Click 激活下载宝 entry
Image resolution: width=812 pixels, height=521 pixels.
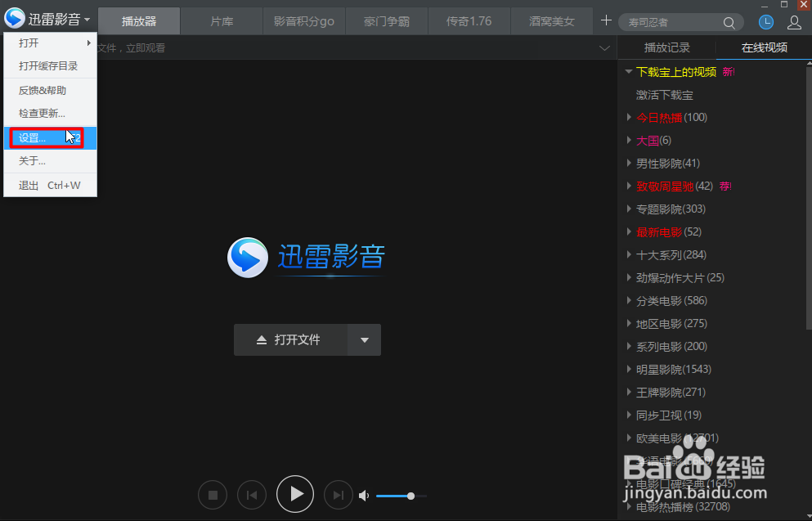(x=665, y=95)
